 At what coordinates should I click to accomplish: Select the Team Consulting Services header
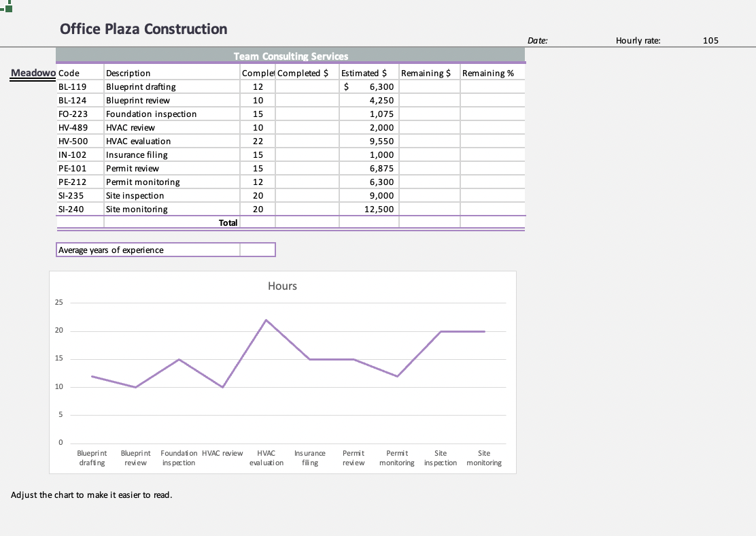point(291,56)
